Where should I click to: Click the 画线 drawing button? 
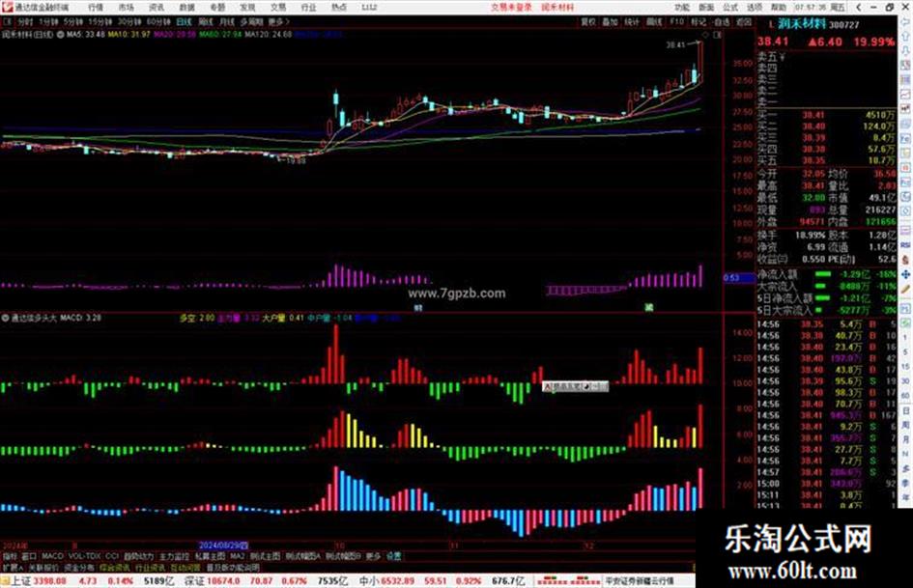pyautogui.click(x=654, y=22)
